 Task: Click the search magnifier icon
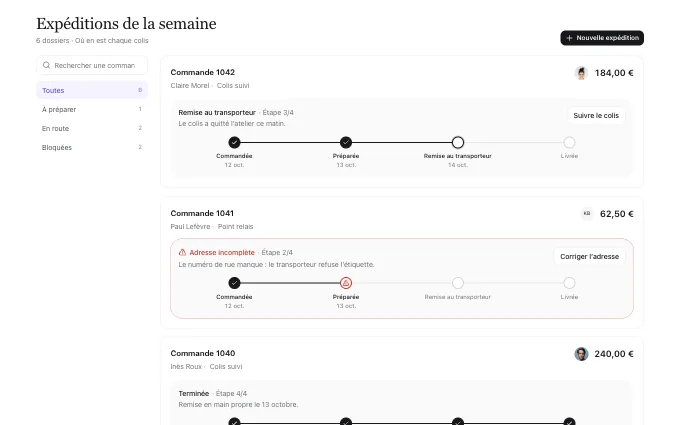[46, 65]
